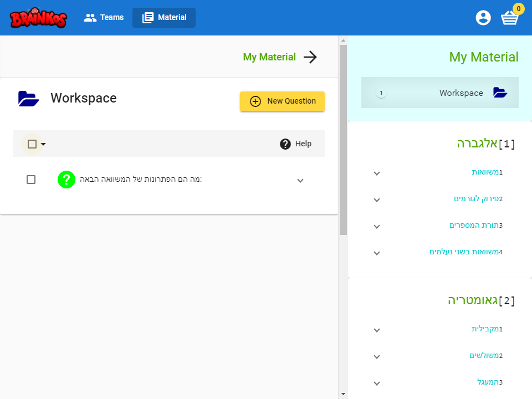Open the פירוק לגורמים topic link
This screenshot has width=532, height=399.
point(477,199)
